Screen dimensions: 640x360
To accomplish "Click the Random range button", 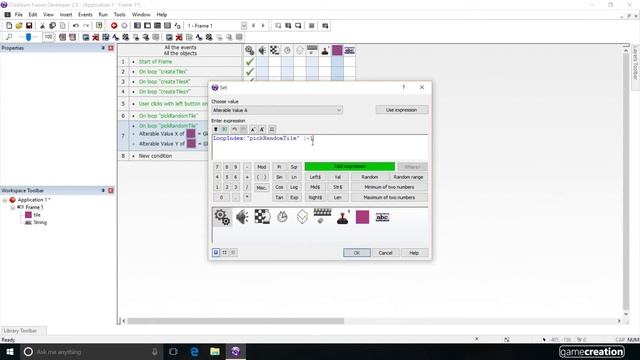I will pos(408,177).
